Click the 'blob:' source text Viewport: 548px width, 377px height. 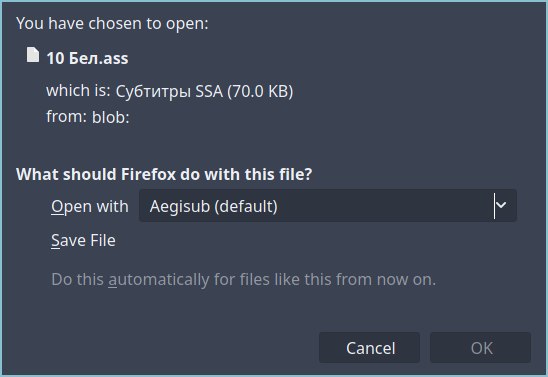[110, 117]
